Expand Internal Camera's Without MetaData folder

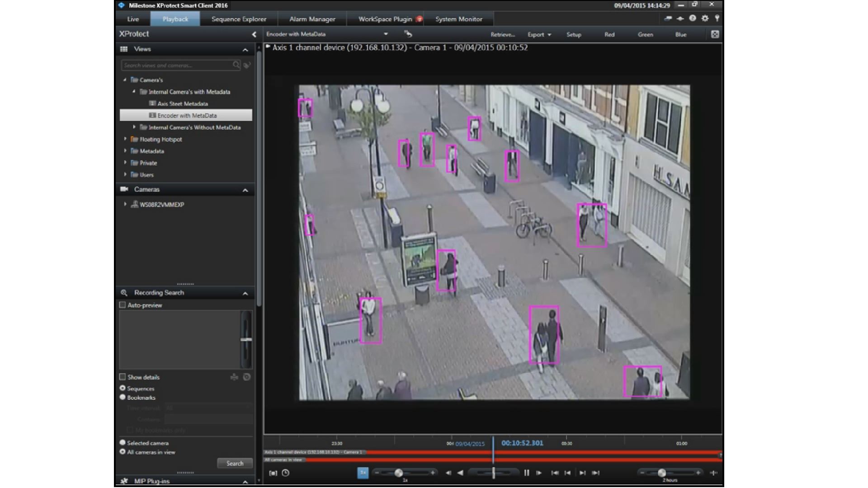pyautogui.click(x=134, y=127)
